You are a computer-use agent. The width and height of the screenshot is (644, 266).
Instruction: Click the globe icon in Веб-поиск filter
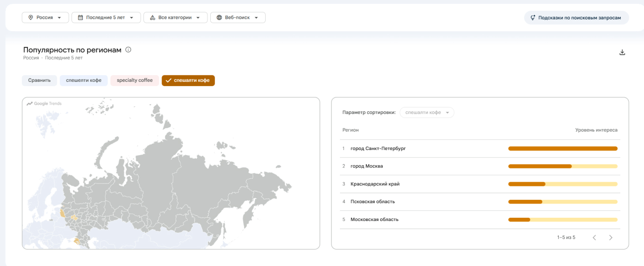[219, 18]
